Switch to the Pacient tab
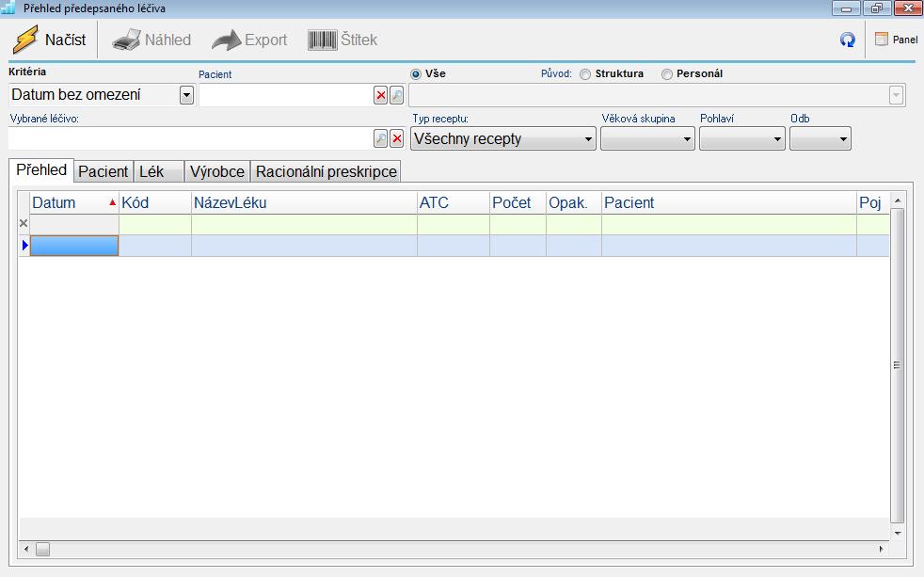Image resolution: width=924 pixels, height=577 pixels. tap(104, 171)
